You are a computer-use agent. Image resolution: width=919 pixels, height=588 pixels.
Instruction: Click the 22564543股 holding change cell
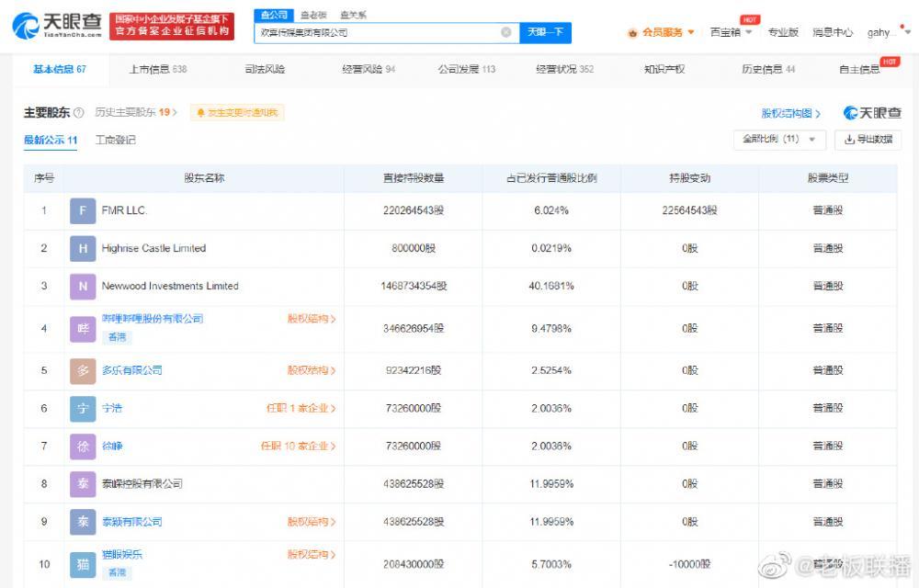pos(689,210)
